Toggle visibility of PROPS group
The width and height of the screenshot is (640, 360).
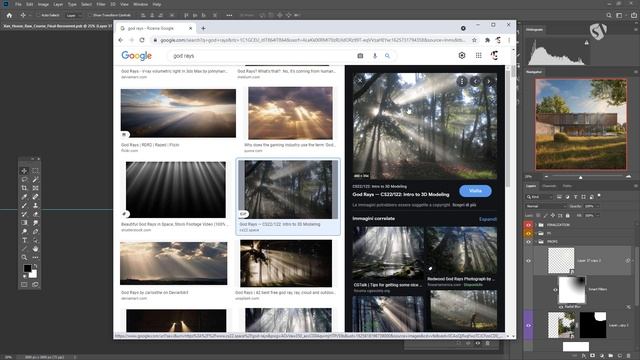click(x=528, y=242)
